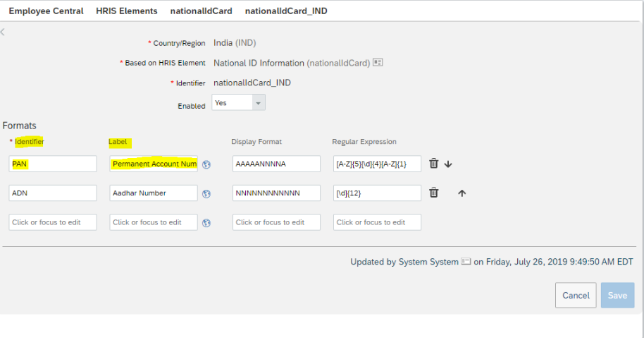Click the Cancel button
Screen dimensions: 644x338
click(576, 295)
